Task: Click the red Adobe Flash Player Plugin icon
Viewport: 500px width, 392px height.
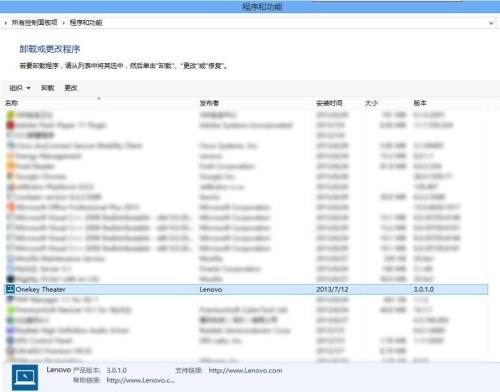Action: (10, 125)
